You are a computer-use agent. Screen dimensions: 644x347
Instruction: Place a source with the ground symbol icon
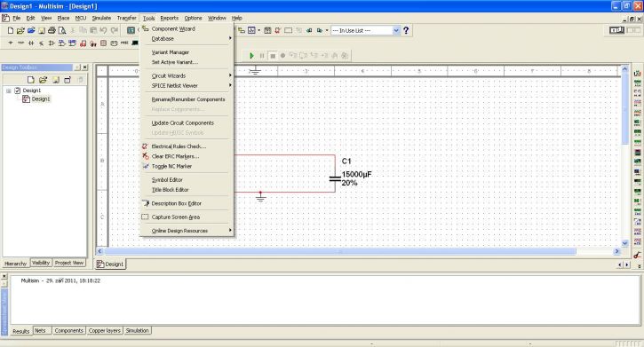(11, 43)
